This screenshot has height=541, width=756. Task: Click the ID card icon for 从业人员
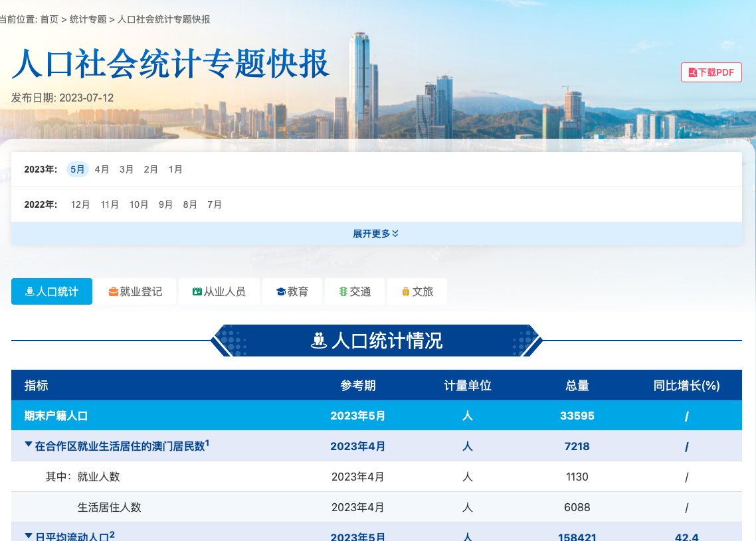pyautogui.click(x=197, y=291)
